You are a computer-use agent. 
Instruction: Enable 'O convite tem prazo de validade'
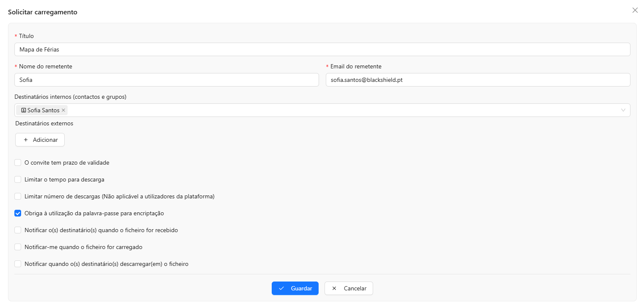18,162
